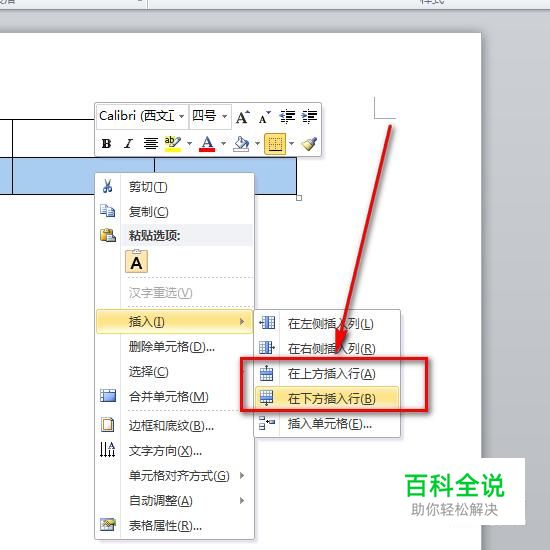Viewport: 550px width, 550px height.
Task: Open the 选择(C) menu entry
Action: click(175, 371)
